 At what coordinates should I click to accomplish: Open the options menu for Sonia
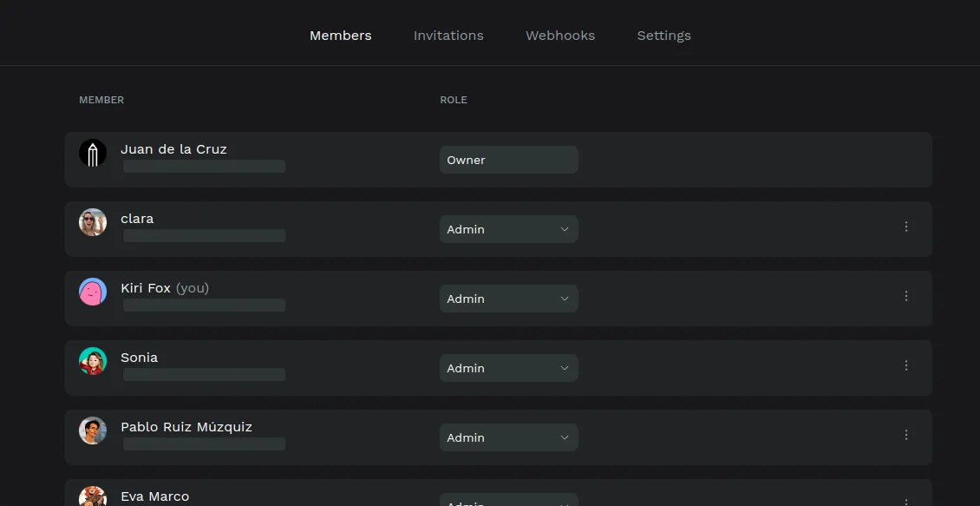pos(906,365)
